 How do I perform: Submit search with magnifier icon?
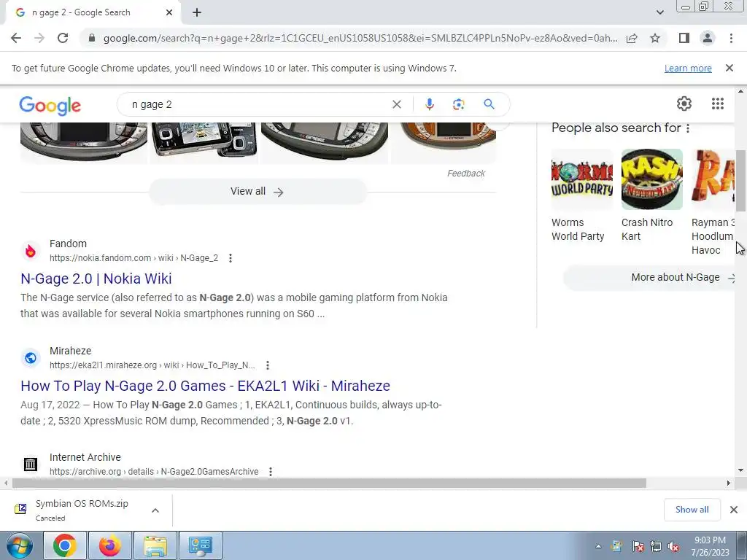[x=489, y=104]
